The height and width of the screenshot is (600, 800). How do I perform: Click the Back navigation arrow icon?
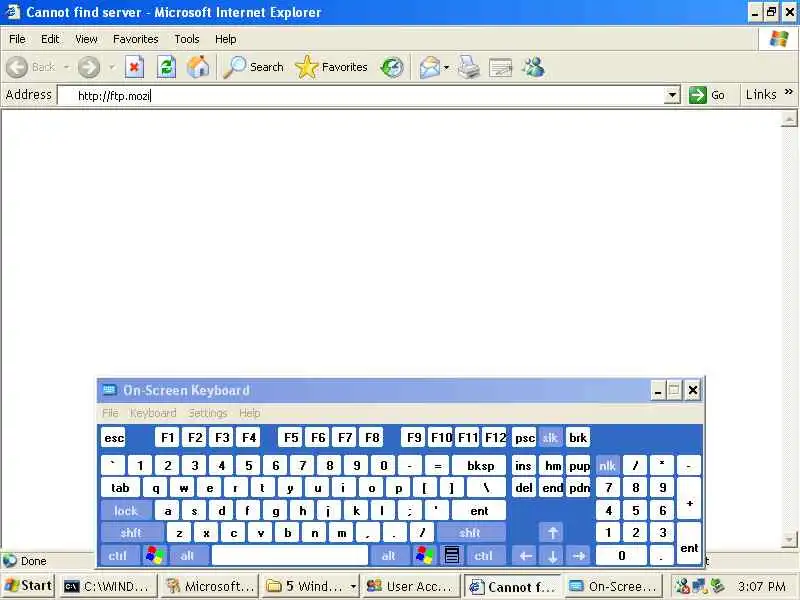click(x=17, y=67)
